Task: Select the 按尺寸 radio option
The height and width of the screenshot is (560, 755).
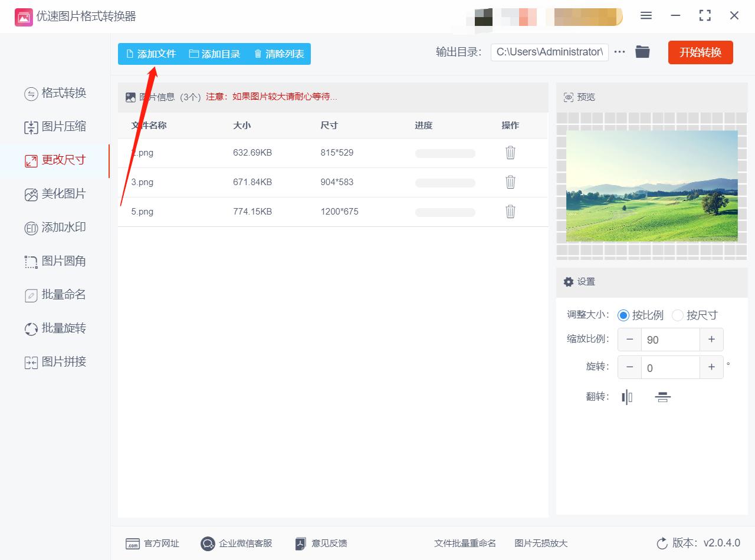Action: [x=678, y=315]
